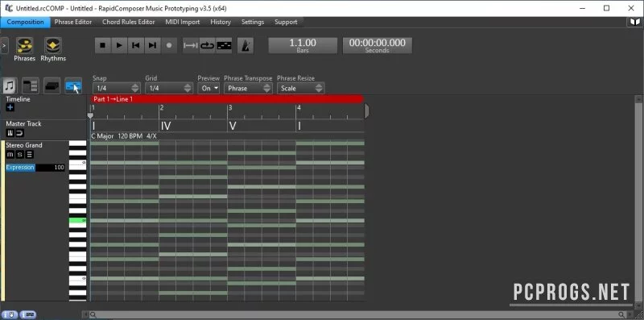
Task: Click the piano-roll notes transport icon
Action: coord(224,45)
